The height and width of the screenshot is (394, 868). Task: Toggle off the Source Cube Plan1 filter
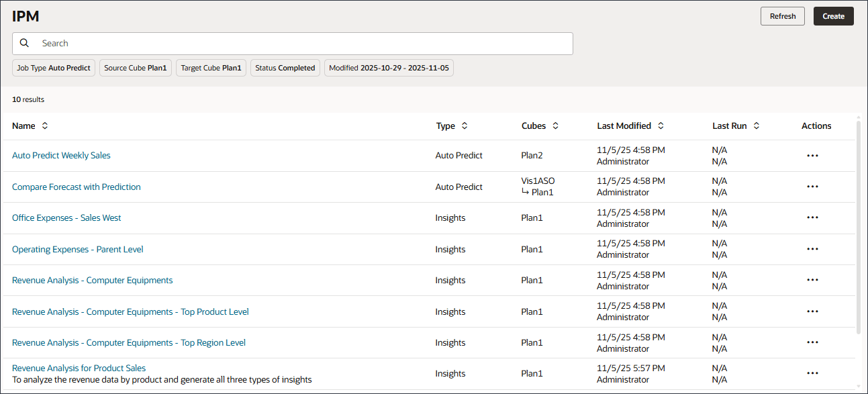[135, 67]
